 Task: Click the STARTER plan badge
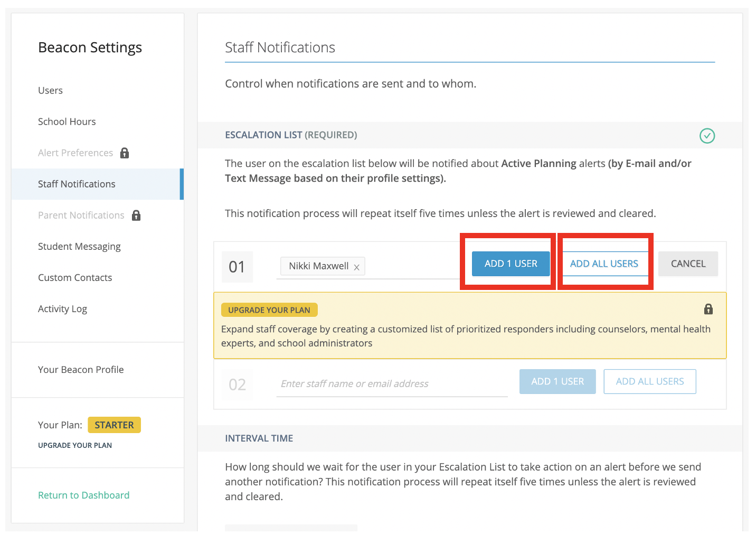[114, 425]
